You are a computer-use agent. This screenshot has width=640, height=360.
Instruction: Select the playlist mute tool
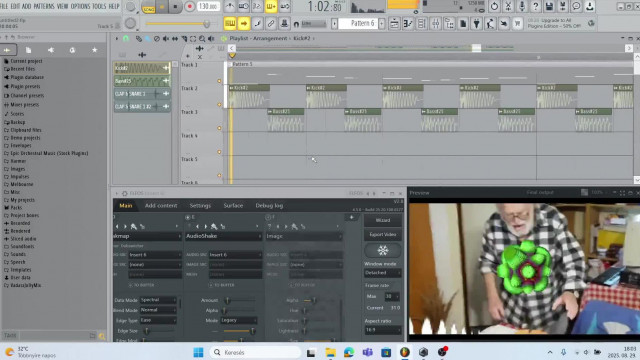pyautogui.click(x=166, y=39)
